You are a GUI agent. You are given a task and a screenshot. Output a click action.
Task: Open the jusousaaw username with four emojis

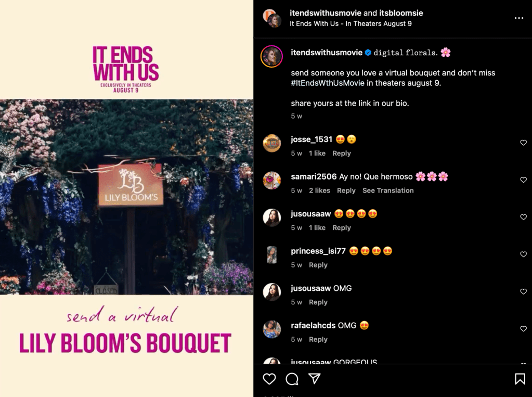[310, 214]
